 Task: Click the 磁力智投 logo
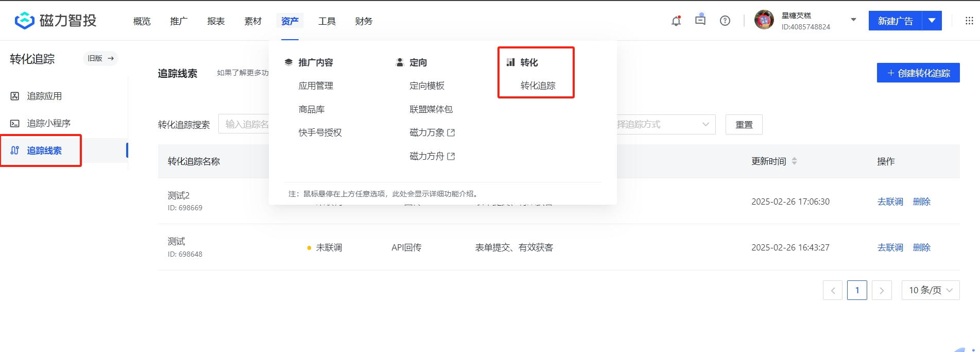[56, 21]
